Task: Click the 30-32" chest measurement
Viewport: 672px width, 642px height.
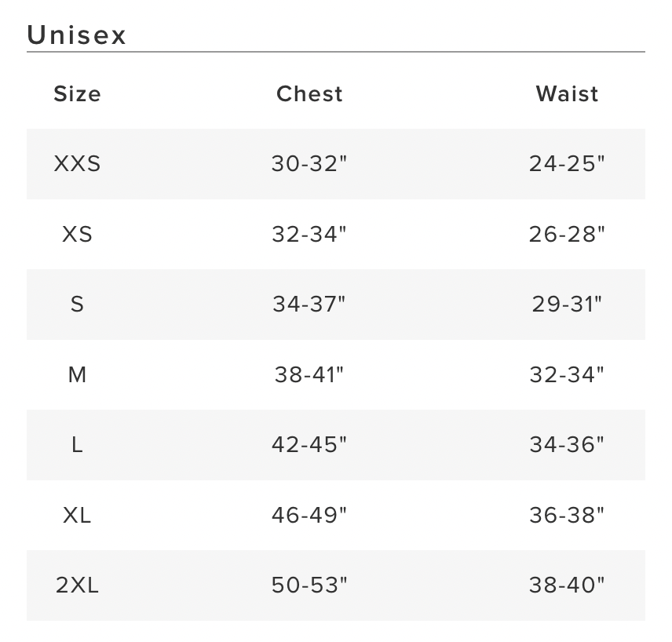Action: 309,164
